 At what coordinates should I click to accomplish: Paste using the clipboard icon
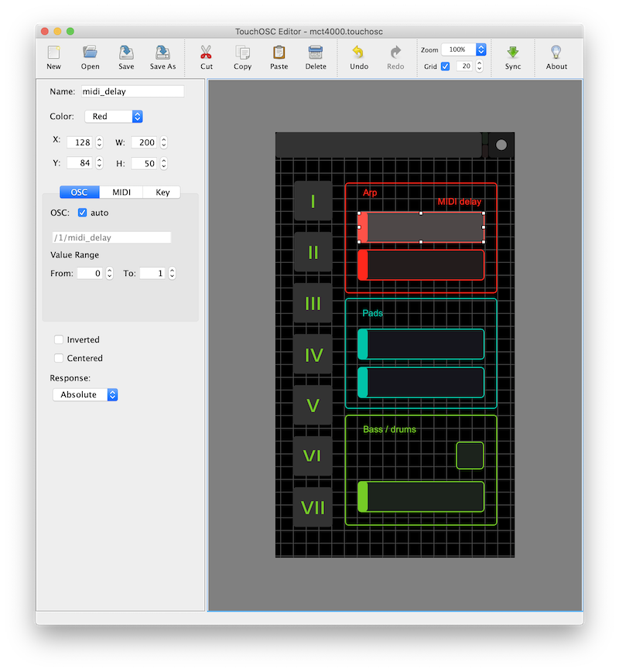tap(279, 53)
